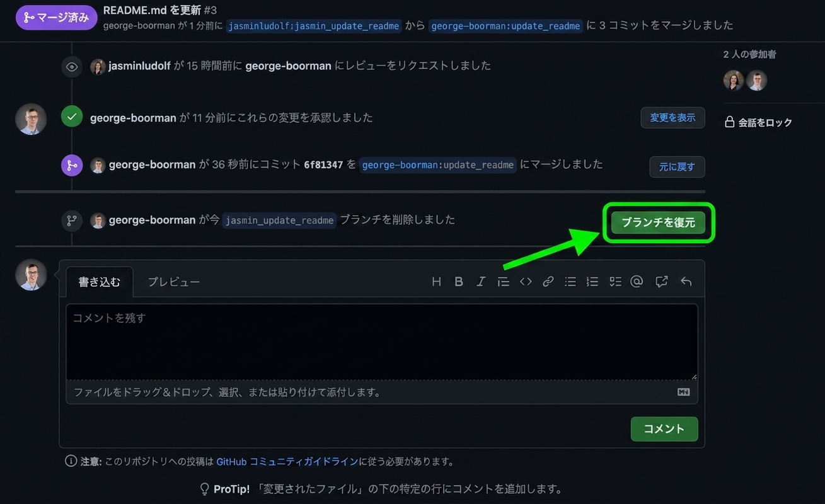
Task: Open commit 6f81347 link
Action: click(x=323, y=165)
